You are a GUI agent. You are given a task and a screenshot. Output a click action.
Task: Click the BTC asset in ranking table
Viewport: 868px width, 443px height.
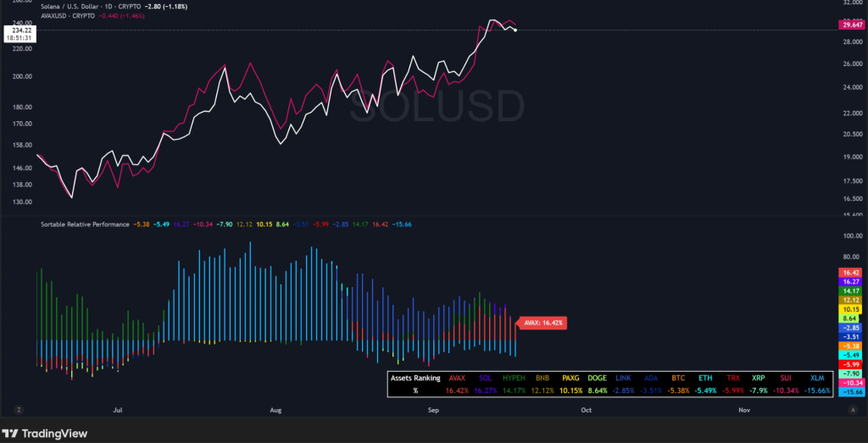click(x=678, y=378)
